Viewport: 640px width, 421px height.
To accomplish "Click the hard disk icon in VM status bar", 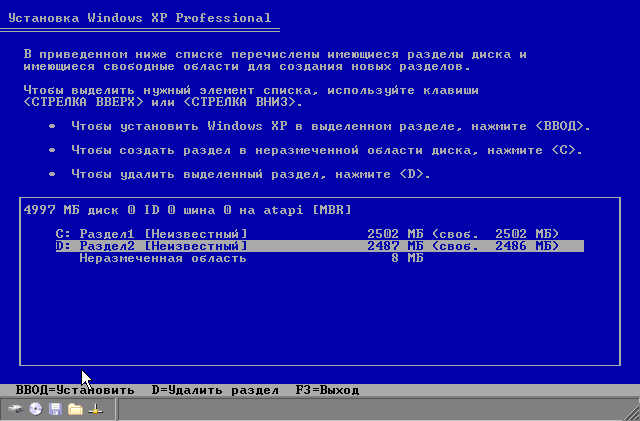I will tap(15, 409).
